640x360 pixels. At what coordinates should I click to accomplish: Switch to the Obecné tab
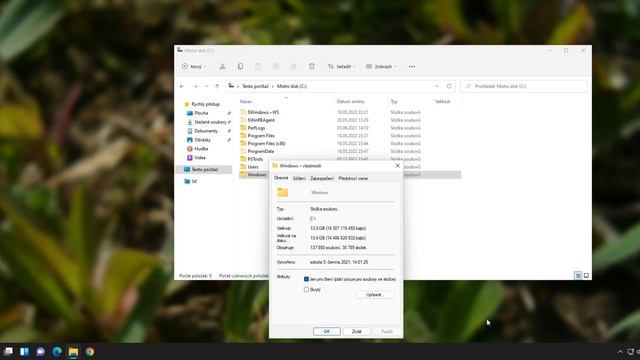click(281, 178)
